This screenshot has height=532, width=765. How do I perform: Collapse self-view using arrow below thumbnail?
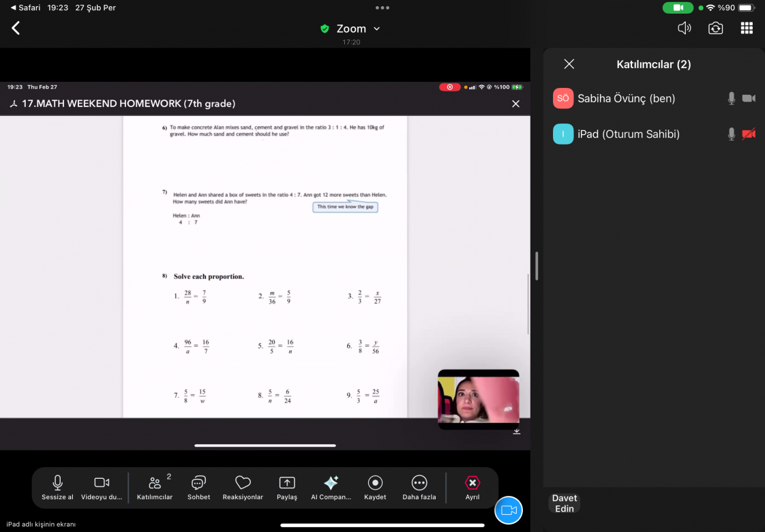pyautogui.click(x=516, y=431)
